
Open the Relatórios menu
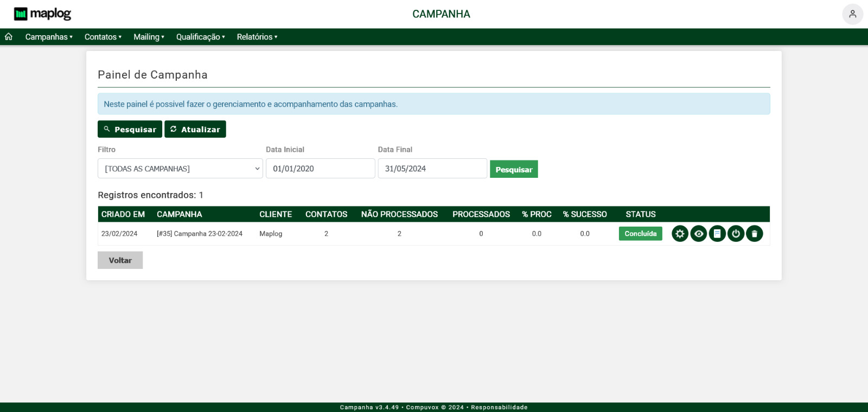(x=257, y=37)
